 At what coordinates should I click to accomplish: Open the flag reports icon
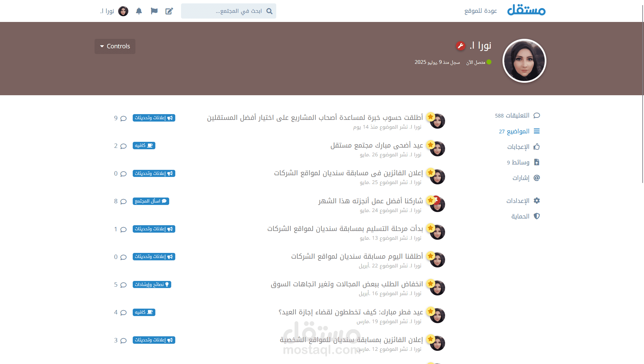154,11
